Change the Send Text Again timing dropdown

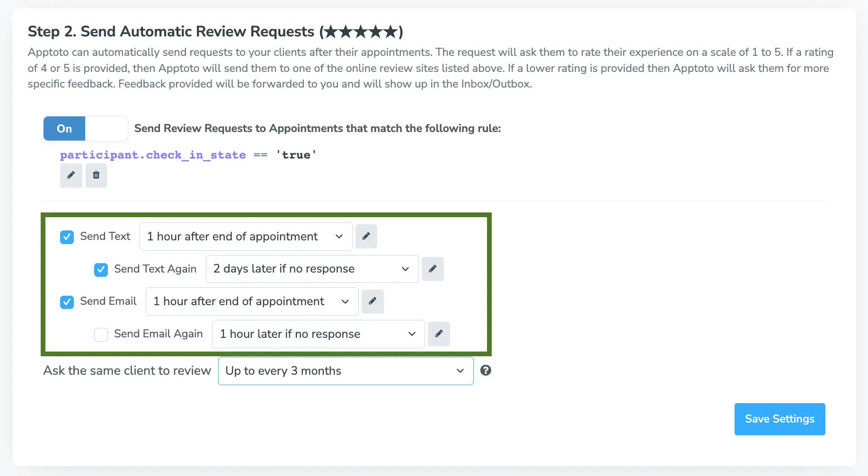(x=311, y=269)
